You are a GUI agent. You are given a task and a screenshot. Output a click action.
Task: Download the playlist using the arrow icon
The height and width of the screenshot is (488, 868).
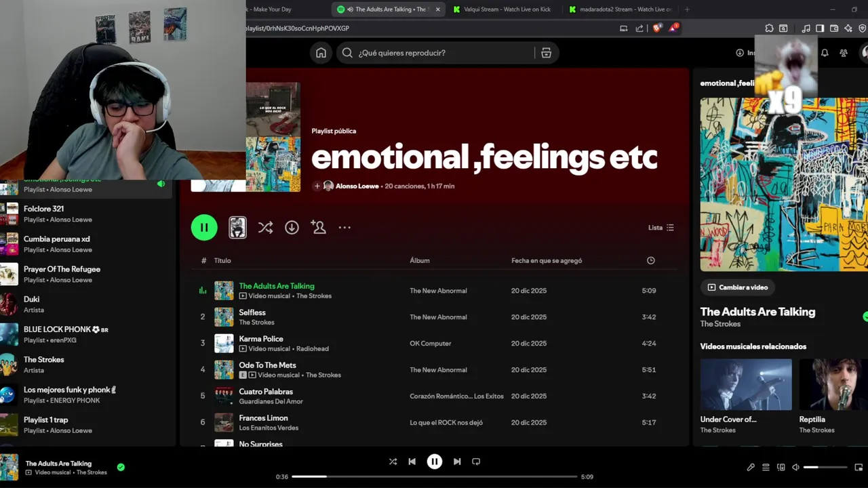point(292,228)
